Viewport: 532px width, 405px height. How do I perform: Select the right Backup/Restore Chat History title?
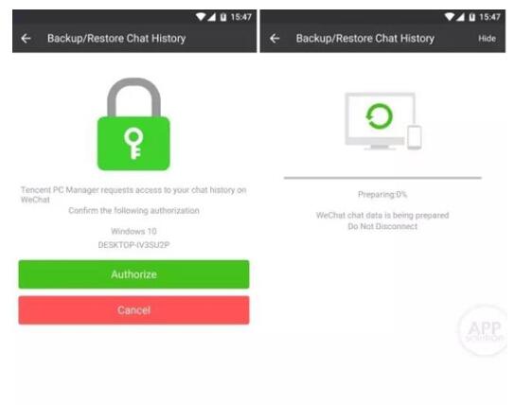365,39
